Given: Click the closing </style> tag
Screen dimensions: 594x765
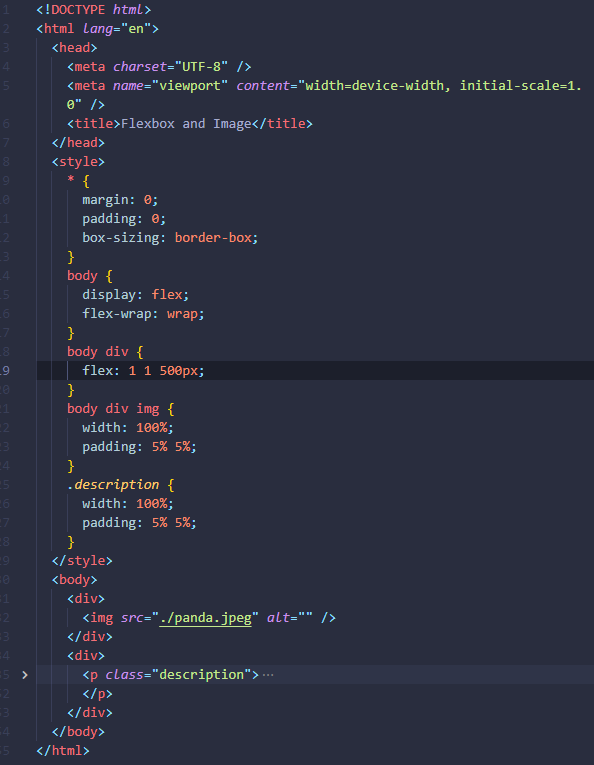Looking at the screenshot, I should click(82, 561).
